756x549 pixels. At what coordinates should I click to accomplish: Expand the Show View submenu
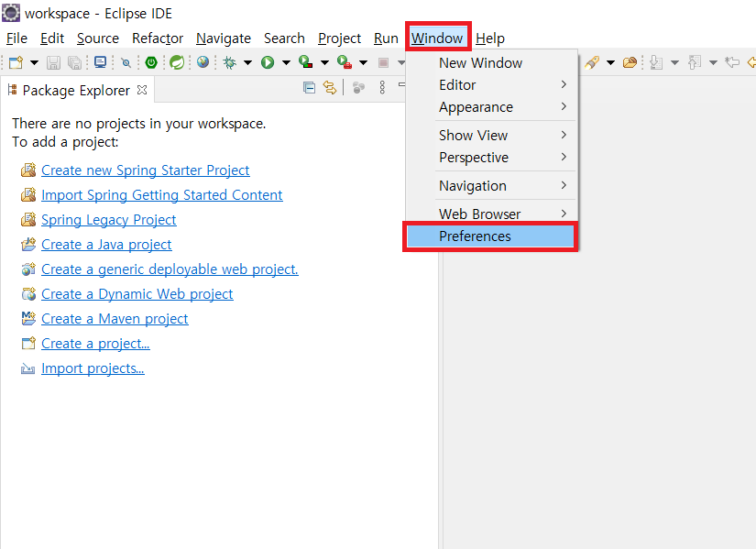[492, 135]
